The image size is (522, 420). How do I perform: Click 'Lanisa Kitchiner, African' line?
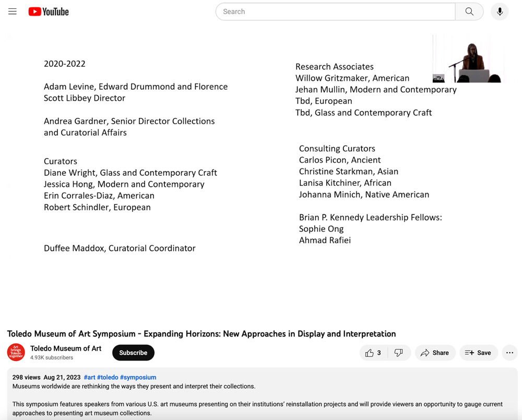pyautogui.click(x=345, y=183)
